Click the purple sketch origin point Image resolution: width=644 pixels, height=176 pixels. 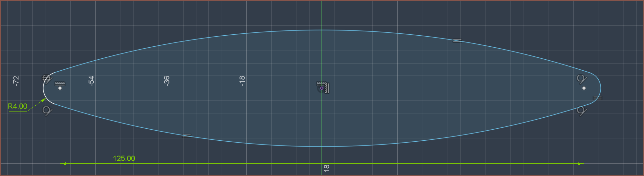pos(322,88)
